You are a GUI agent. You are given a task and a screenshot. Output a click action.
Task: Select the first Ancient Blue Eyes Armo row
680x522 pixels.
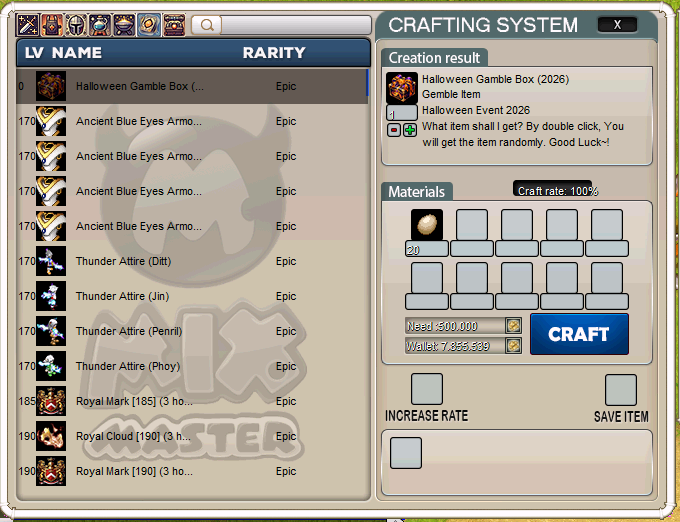coord(193,121)
